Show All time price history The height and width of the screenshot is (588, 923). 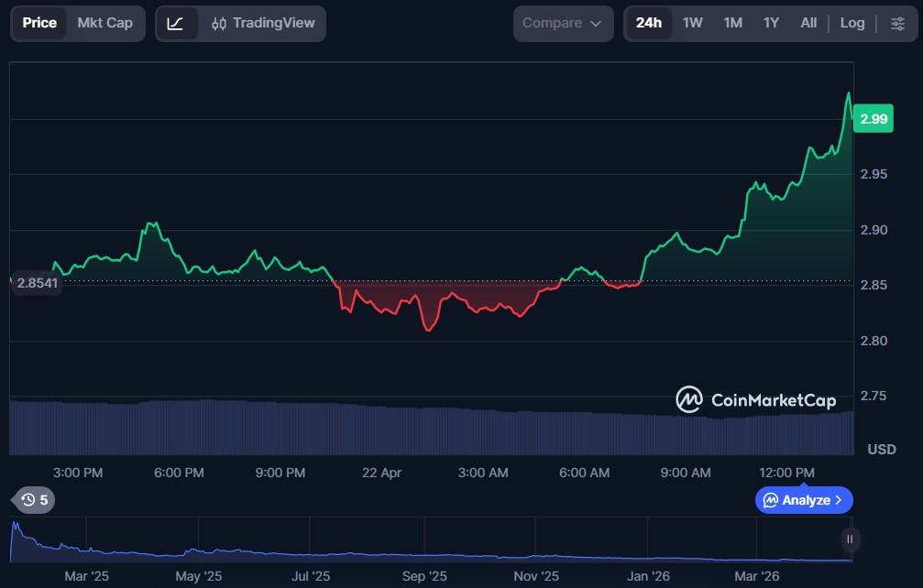(808, 23)
